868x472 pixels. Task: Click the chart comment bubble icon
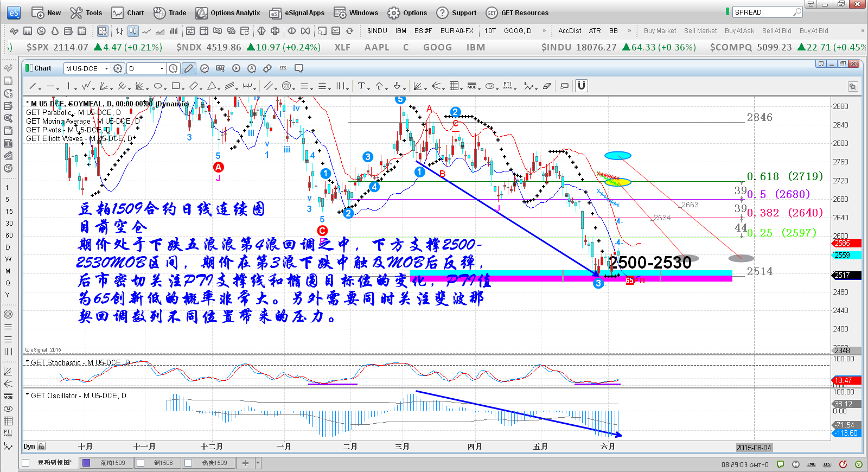click(299, 68)
